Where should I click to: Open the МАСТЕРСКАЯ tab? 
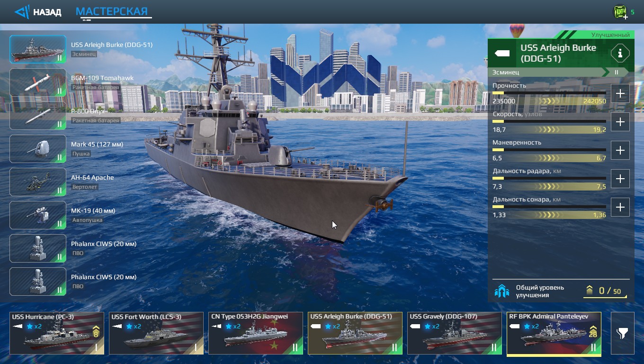tap(112, 11)
